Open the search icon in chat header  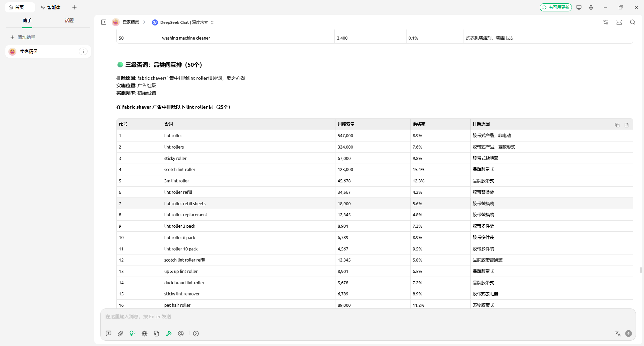tap(632, 22)
